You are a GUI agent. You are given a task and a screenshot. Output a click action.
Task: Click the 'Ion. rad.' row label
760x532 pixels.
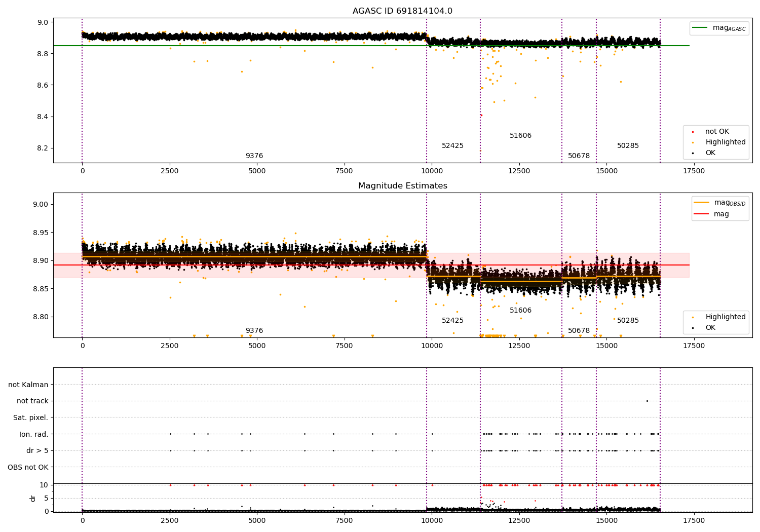tap(34, 434)
